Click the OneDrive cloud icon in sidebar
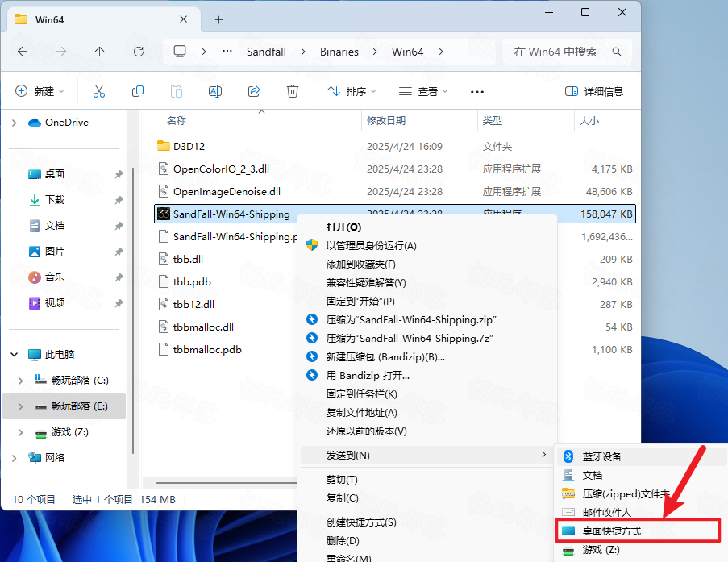The image size is (728, 562). tap(35, 122)
